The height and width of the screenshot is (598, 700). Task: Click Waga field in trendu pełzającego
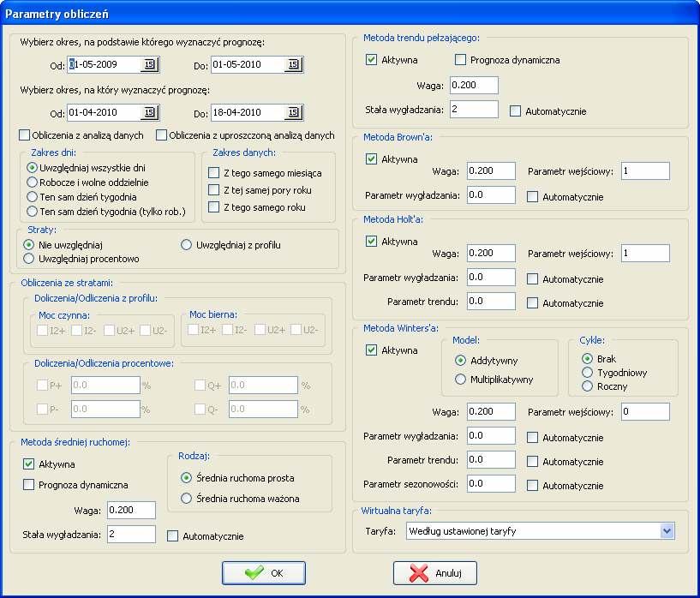[x=474, y=85]
